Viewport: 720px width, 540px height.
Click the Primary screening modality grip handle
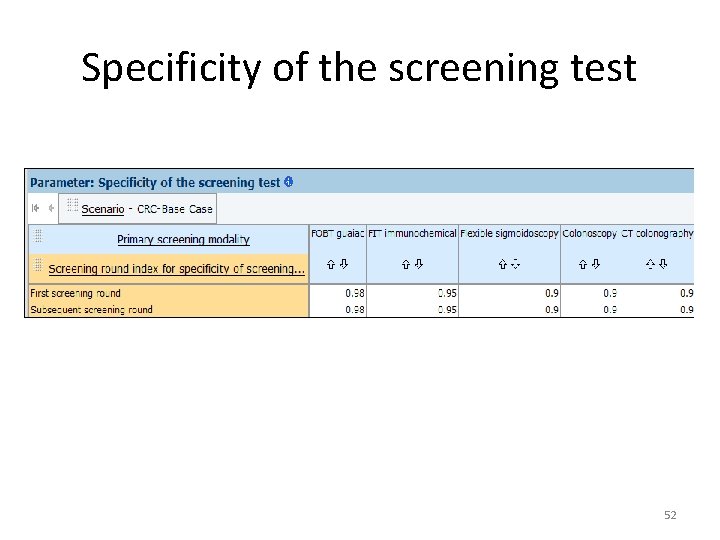click(39, 237)
